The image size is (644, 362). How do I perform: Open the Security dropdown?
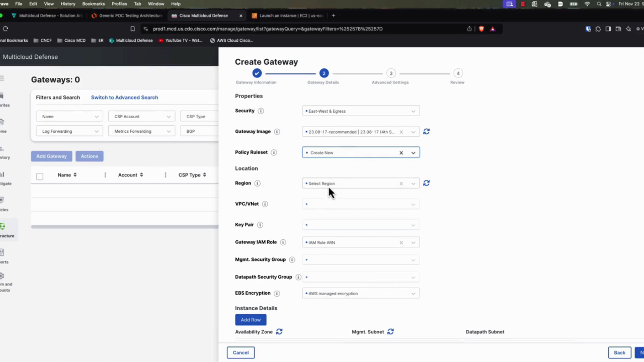tap(361, 111)
